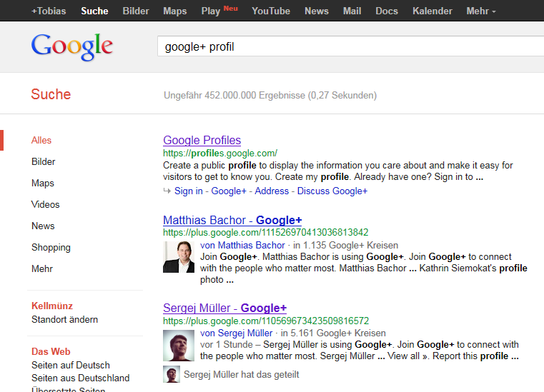Click the von Sergej Müller author link

coord(237,333)
